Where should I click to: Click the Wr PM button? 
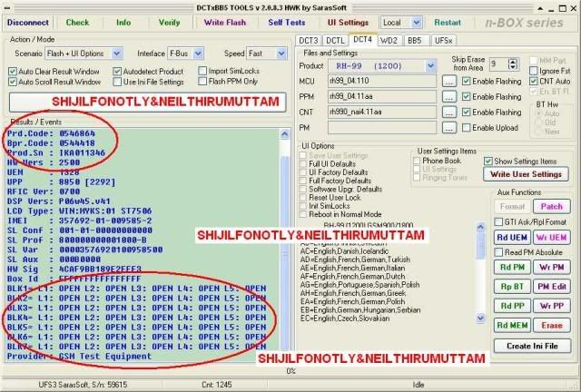pos(552,267)
